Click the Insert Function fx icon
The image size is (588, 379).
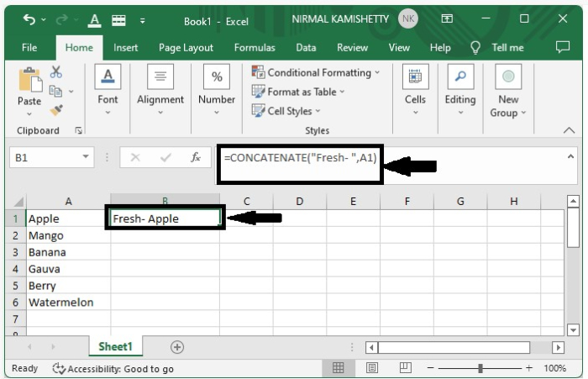pos(196,157)
